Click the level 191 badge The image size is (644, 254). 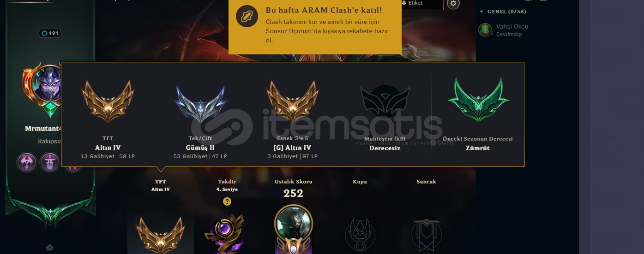[x=50, y=33]
